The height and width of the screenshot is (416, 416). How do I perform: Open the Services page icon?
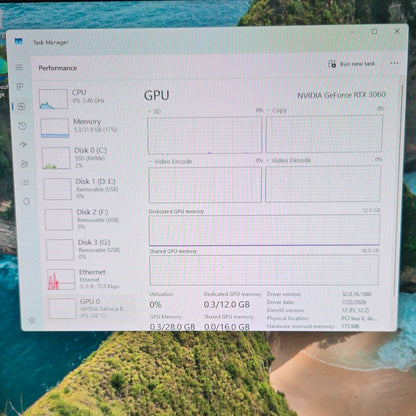[27, 201]
